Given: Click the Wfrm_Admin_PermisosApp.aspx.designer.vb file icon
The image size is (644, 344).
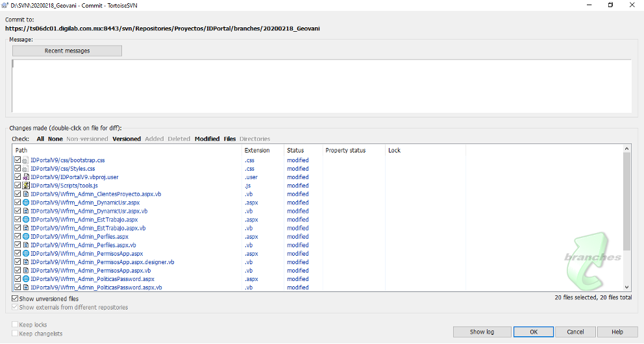Looking at the screenshot, I should 25,262.
